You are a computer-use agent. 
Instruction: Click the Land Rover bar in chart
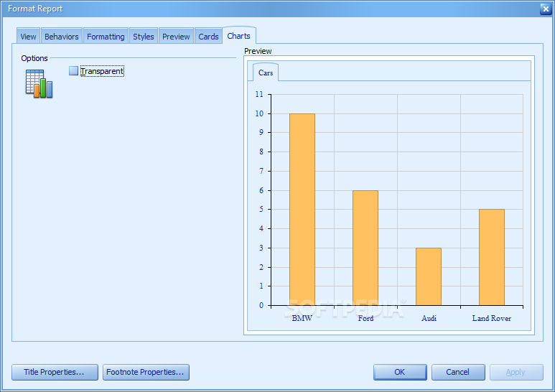[x=492, y=257]
